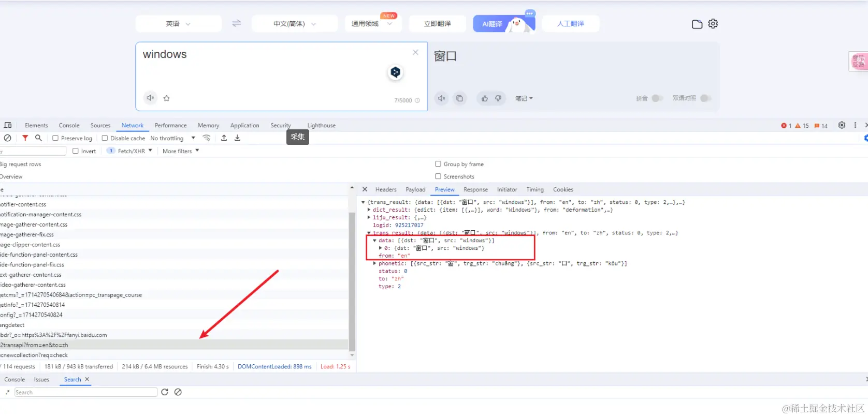Image resolution: width=868 pixels, height=417 pixels.
Task: Select the langdetect request row
Action: pos(174,325)
